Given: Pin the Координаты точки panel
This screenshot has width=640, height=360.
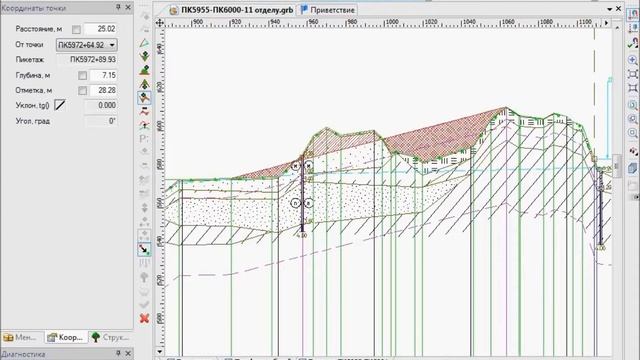Looking at the screenshot, I should [118, 7].
